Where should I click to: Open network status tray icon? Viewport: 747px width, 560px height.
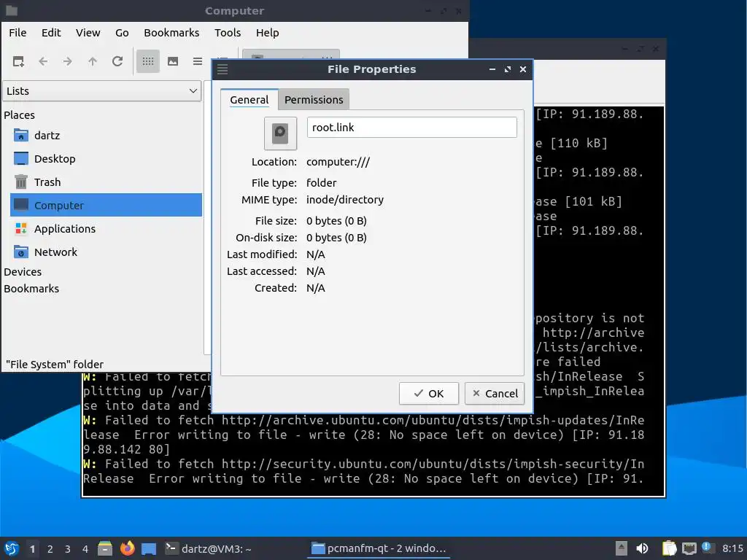(x=689, y=548)
